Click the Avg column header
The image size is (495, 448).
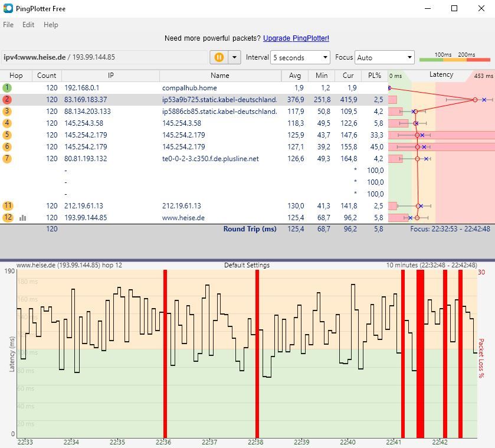(295, 76)
